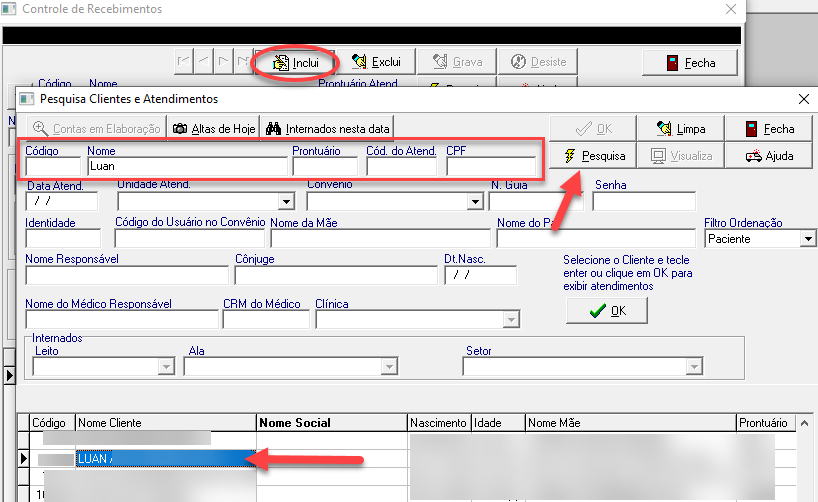
Task: Go to last record navigation arrow
Action: click(243, 62)
